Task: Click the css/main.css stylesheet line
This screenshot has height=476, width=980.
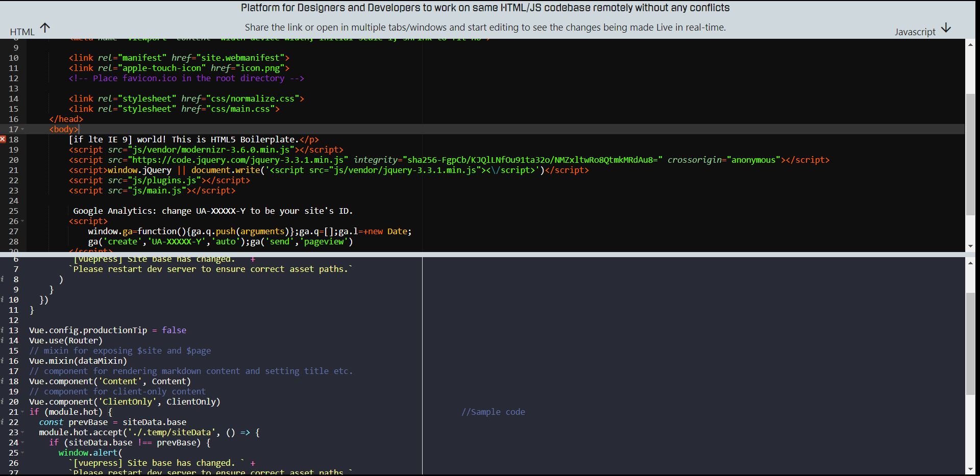Action: [x=174, y=109]
